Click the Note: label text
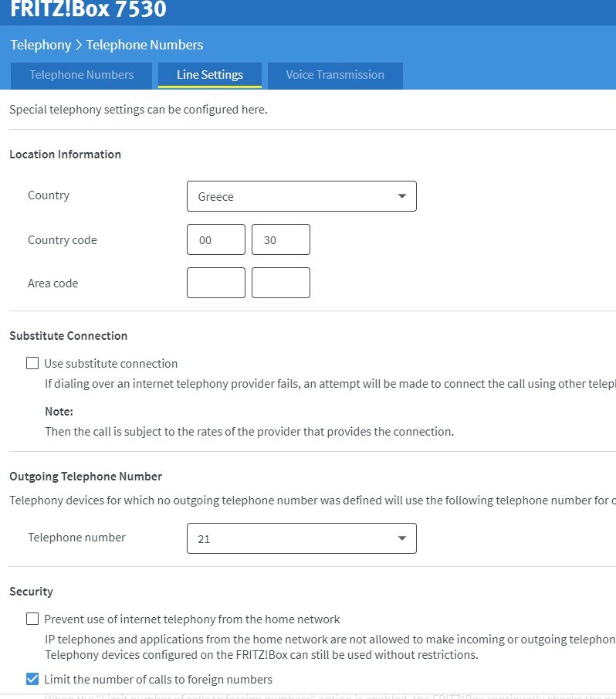Screen dimensions: 616x699 tap(59, 412)
